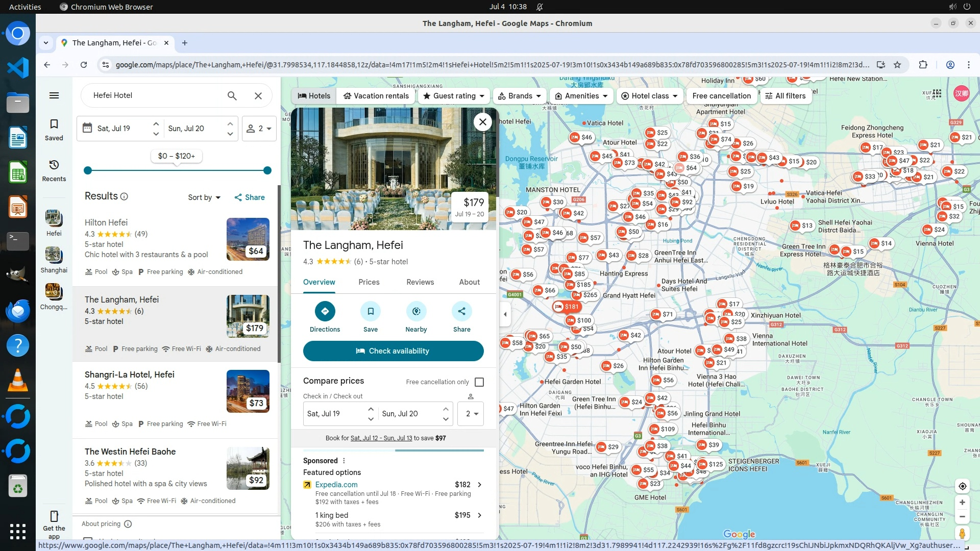Enable Free cancellation only checkbox
This screenshot has height=551, width=980.
479,382
